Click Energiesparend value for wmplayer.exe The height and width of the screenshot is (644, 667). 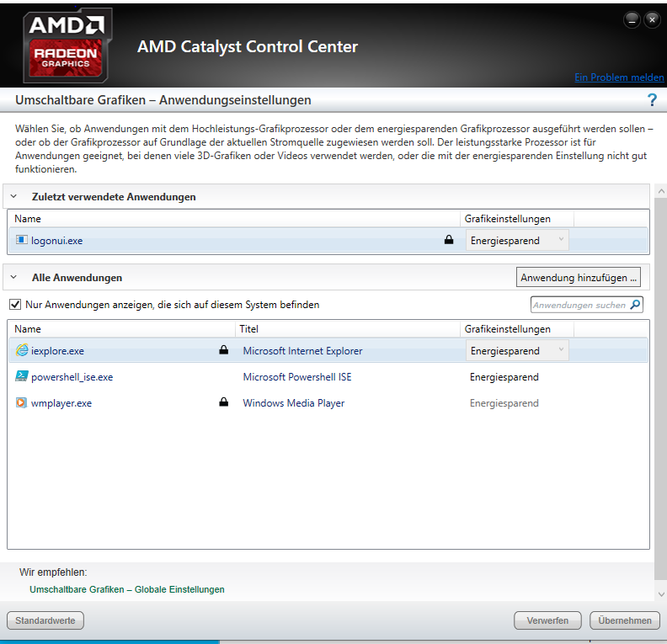click(x=504, y=403)
